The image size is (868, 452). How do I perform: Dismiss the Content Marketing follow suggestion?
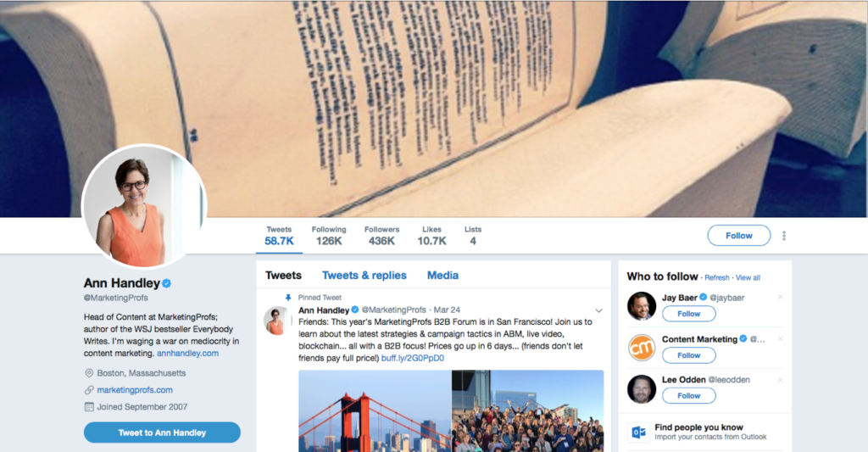(780, 339)
